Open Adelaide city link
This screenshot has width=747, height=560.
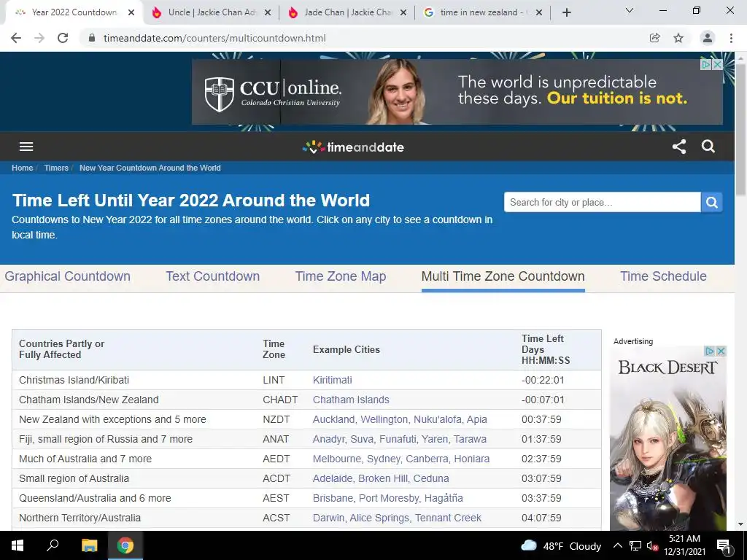point(333,478)
